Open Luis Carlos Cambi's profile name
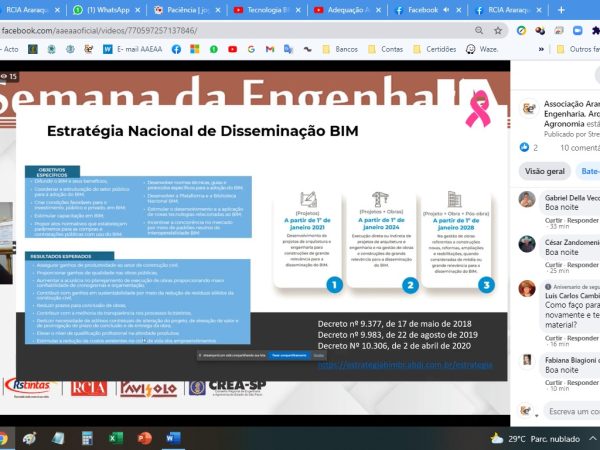This screenshot has height=450, width=600. click(x=572, y=296)
